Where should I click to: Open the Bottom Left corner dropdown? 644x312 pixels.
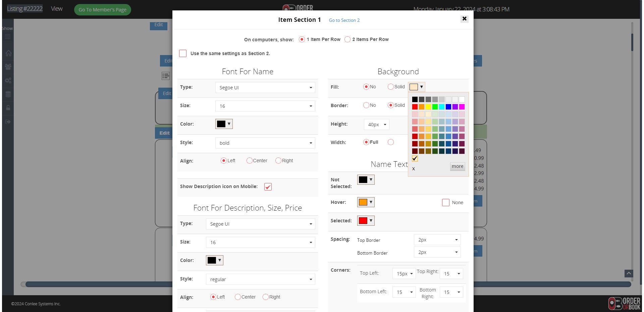[x=404, y=292]
